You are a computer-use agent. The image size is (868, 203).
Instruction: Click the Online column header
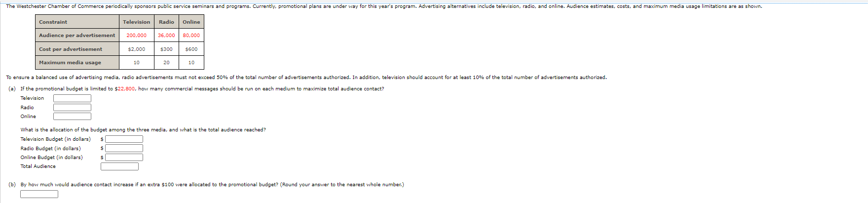click(x=191, y=22)
